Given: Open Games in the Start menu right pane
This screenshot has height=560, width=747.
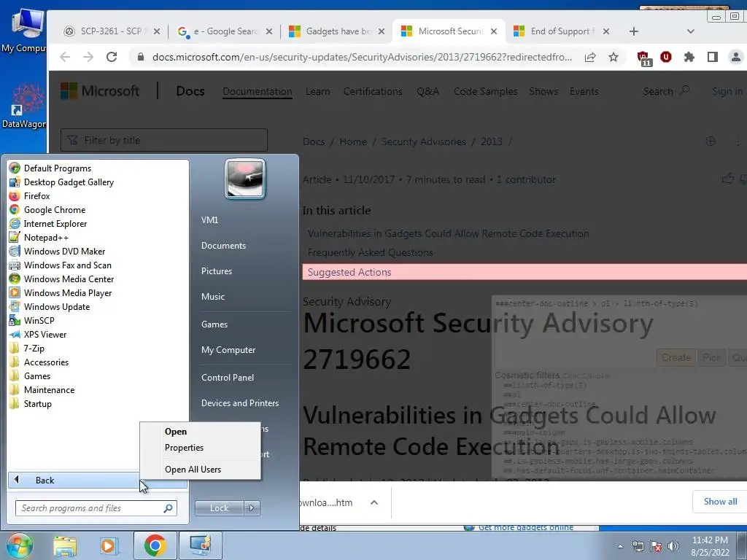Looking at the screenshot, I should 214,324.
